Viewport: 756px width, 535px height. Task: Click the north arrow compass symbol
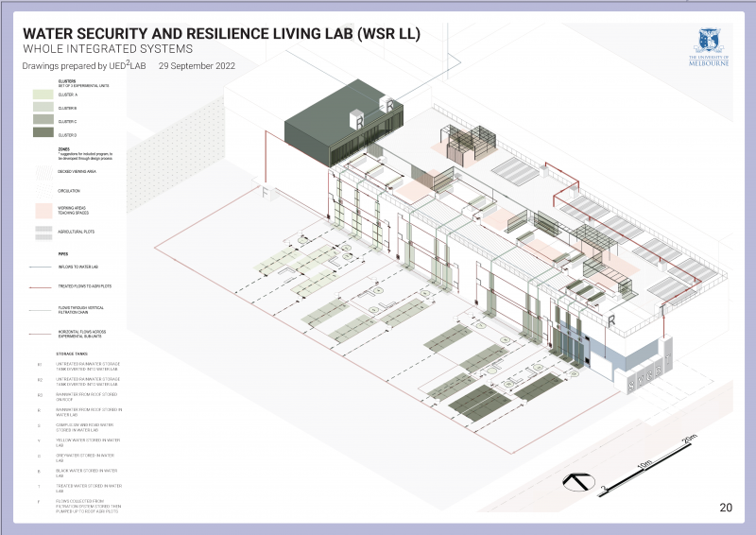point(578,482)
